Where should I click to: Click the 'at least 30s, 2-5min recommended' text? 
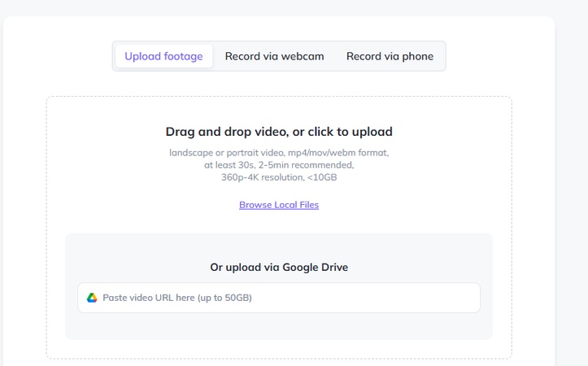click(279, 164)
